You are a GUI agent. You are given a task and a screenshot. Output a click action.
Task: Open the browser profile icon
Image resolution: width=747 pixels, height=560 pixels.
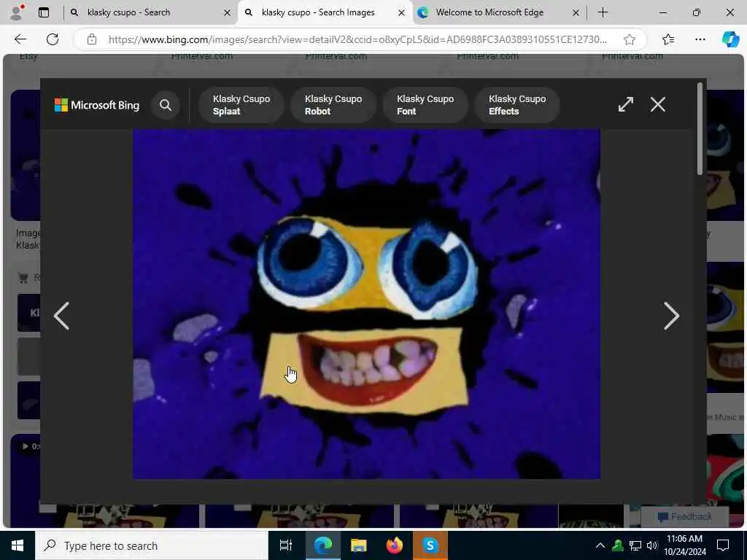point(17,12)
